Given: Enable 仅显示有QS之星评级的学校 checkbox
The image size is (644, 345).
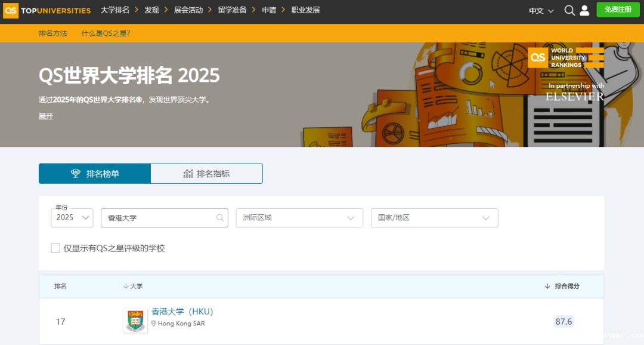Looking at the screenshot, I should click(55, 248).
